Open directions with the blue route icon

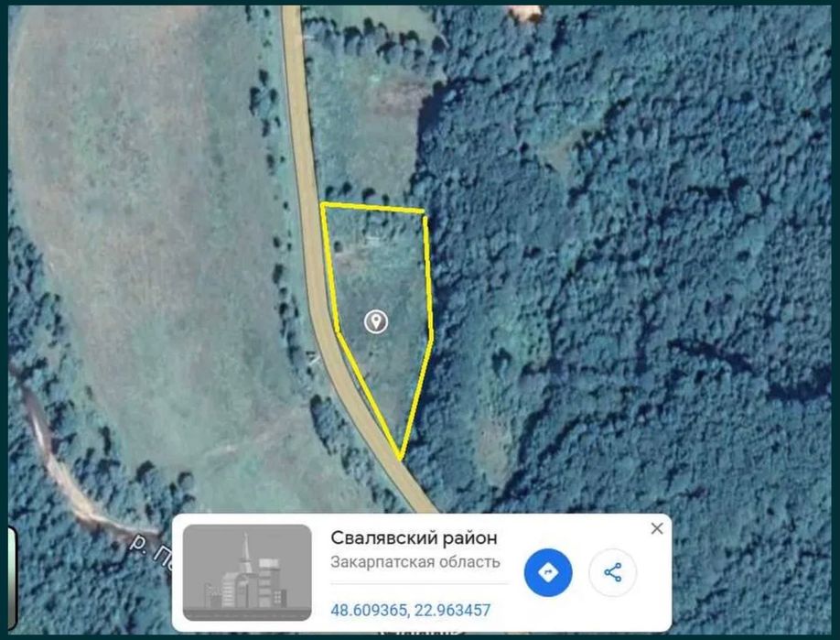(x=547, y=572)
